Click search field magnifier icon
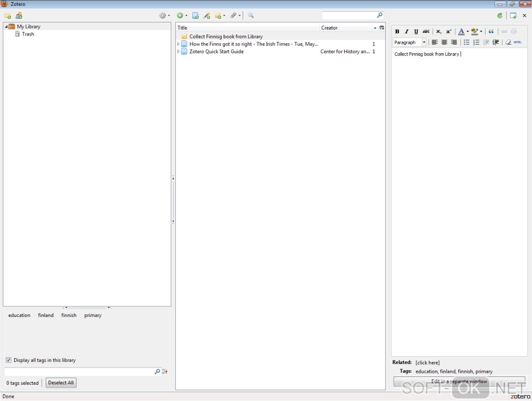The image size is (532, 401). [380, 15]
